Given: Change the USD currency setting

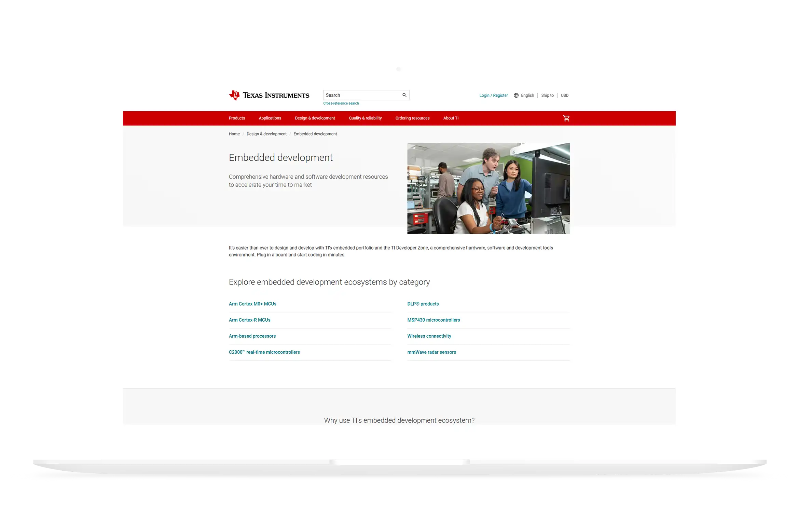Looking at the screenshot, I should [x=564, y=96].
